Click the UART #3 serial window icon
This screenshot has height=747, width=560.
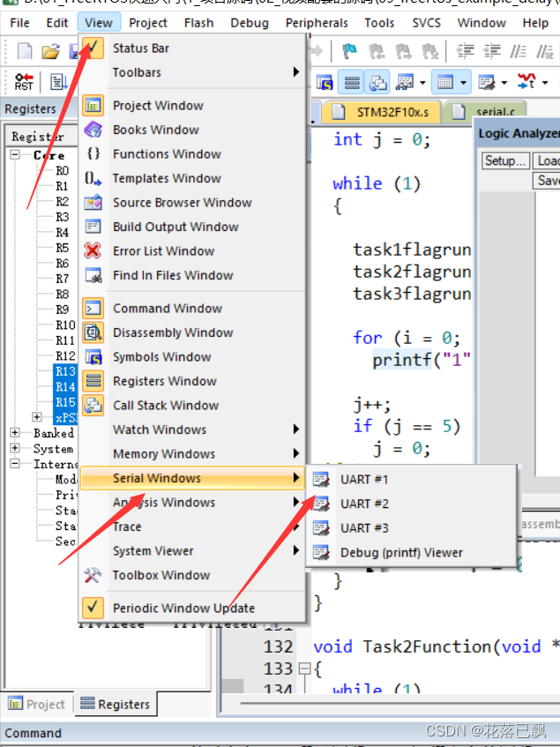point(321,528)
